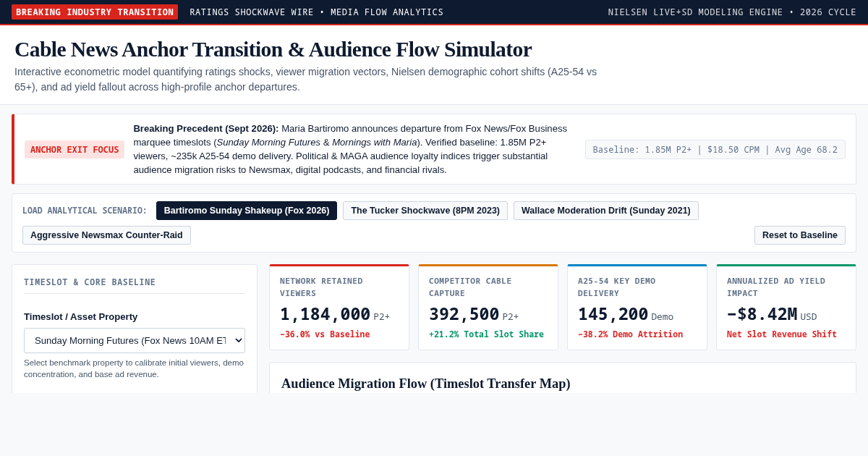This screenshot has width=868, height=456.
Task: Click the Net Slot Revenue Shift text
Action: (782, 334)
